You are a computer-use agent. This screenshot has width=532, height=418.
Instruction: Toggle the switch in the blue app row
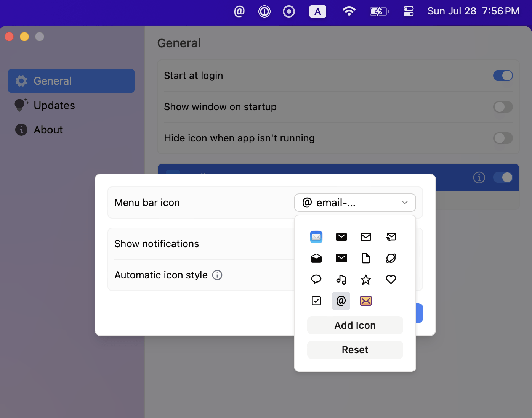point(503,177)
